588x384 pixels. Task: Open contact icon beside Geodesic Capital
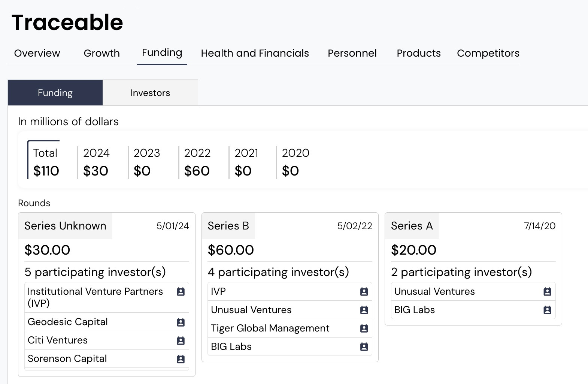coord(181,322)
